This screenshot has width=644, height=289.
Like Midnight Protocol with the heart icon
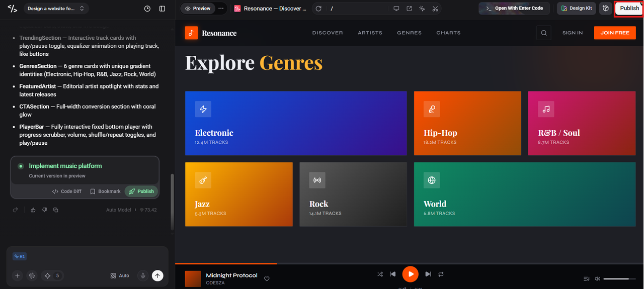point(267,278)
